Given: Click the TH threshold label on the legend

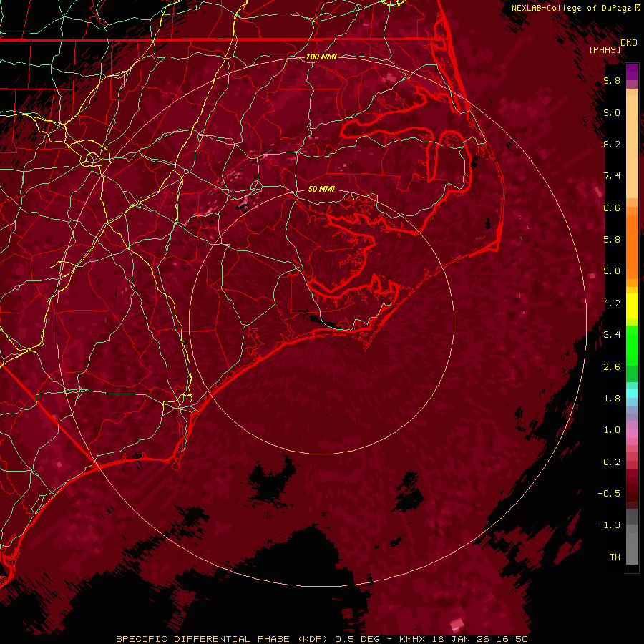Looking at the screenshot, I should click(x=615, y=557).
